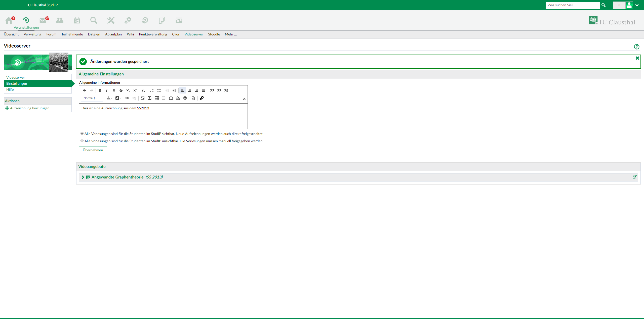Image resolution: width=644 pixels, height=319 pixels.
Task: Select 'Alle Vorlesungen sichtbar' radio option
Action: (82, 133)
